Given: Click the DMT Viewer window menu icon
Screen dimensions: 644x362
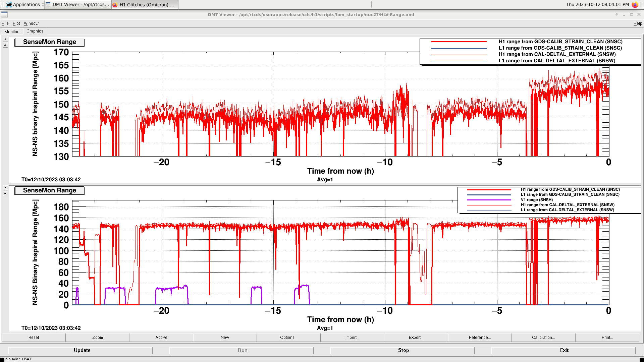Looking at the screenshot, I should [4, 14].
